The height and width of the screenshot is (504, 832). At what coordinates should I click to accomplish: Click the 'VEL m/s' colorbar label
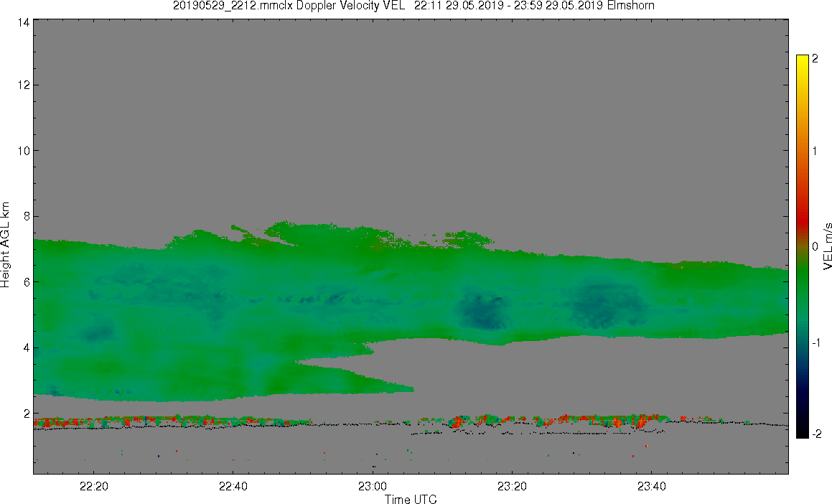[x=827, y=246]
